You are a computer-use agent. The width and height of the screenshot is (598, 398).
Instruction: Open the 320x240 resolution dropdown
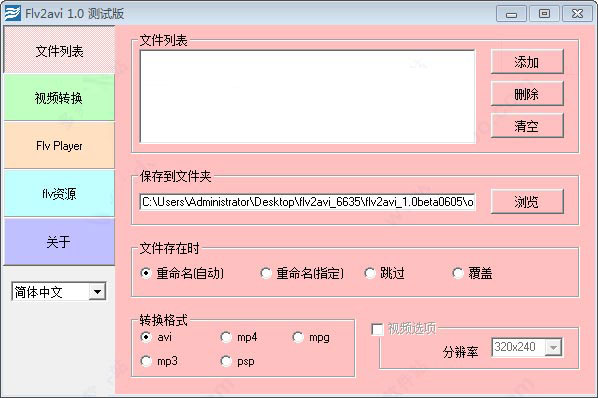[x=527, y=347]
